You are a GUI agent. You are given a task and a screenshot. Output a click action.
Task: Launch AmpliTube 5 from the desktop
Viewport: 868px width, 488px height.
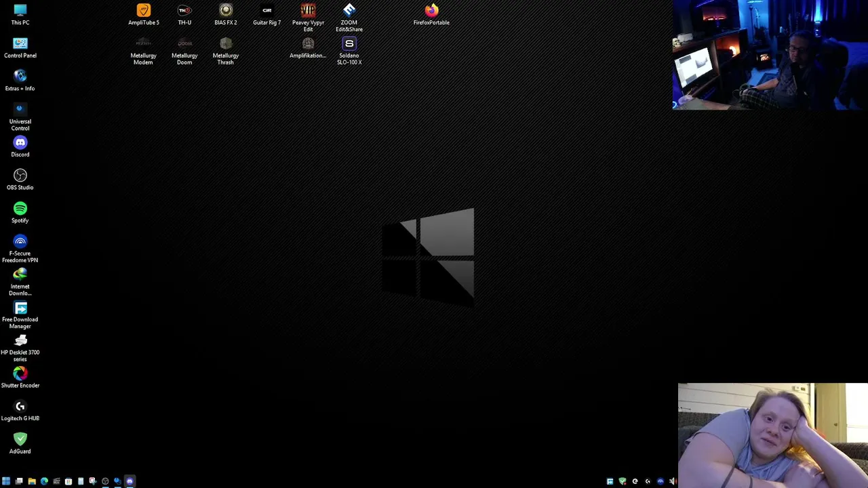pyautogui.click(x=144, y=14)
